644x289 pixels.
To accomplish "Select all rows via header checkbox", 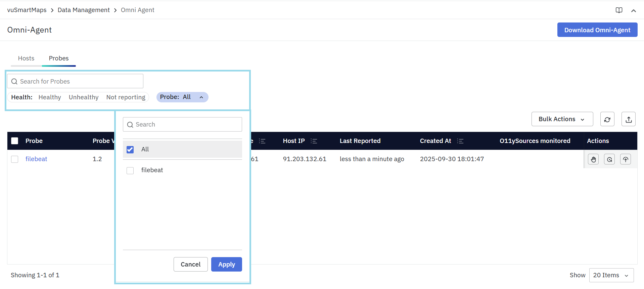I will point(15,141).
